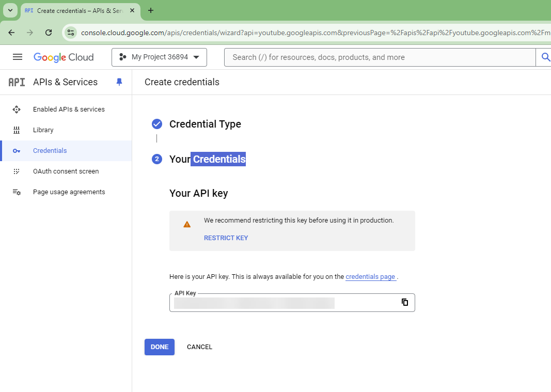
Task: Click the search resources input field
Action: [380, 57]
